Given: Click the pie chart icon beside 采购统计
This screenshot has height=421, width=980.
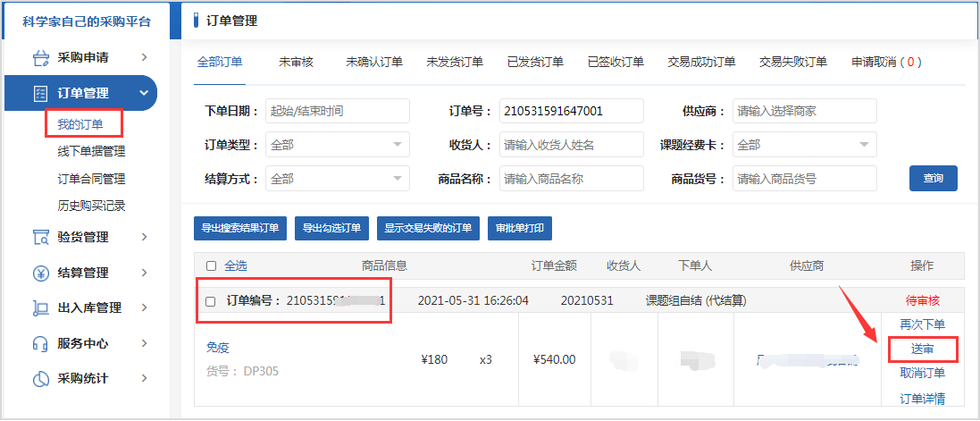Looking at the screenshot, I should tap(40, 378).
